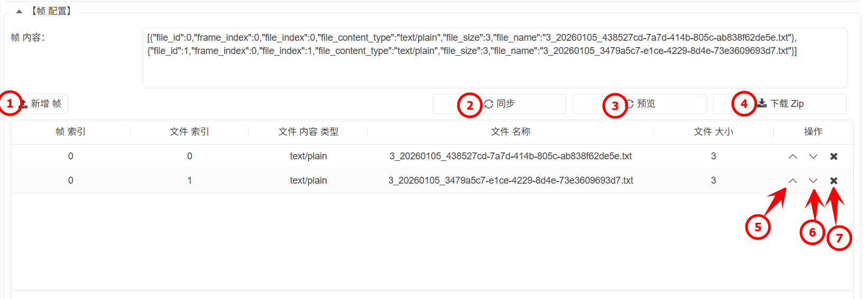
Task: Move first file row down
Action: pyautogui.click(x=813, y=156)
